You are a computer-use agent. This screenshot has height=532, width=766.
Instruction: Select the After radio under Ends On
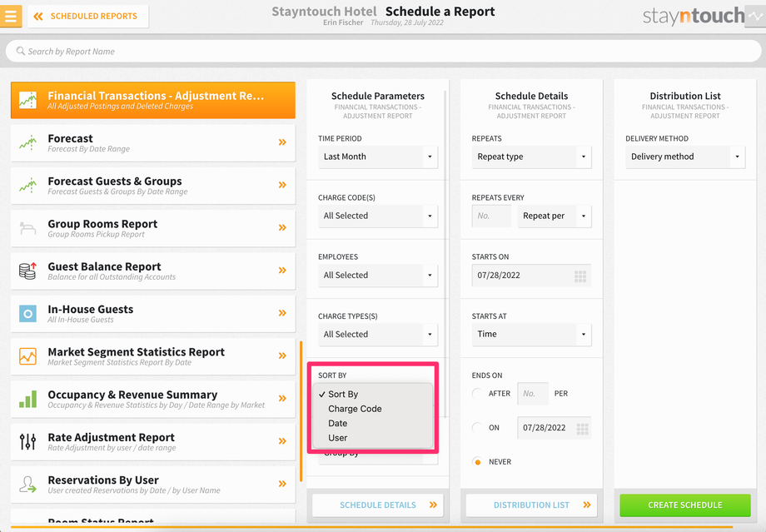[478, 393]
